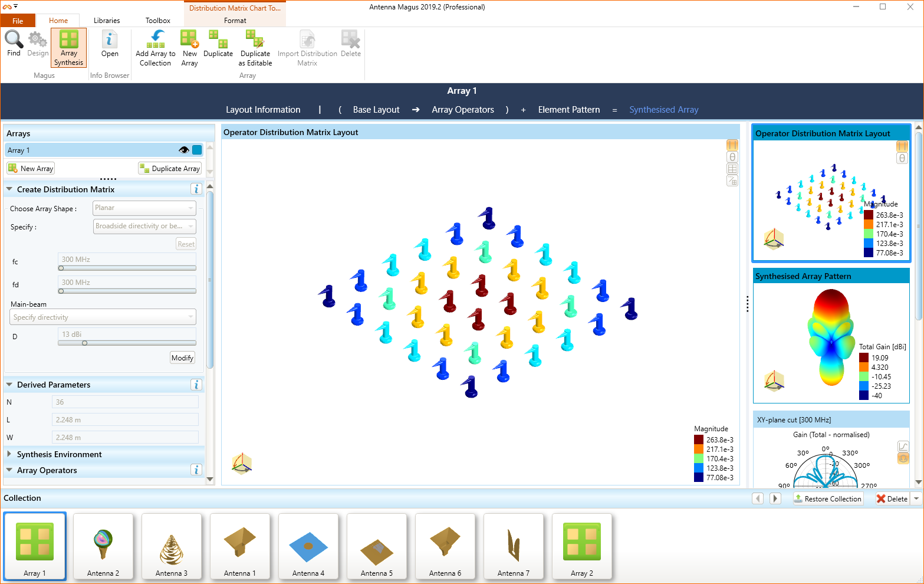The image size is (924, 584).
Task: Collapse the Derived Parameters section
Action: click(x=9, y=385)
